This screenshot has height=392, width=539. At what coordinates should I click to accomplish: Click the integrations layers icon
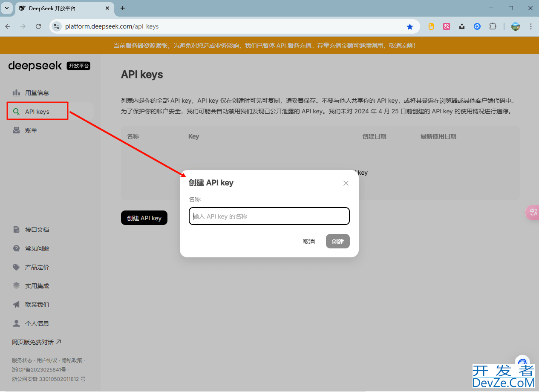[x=16, y=286]
